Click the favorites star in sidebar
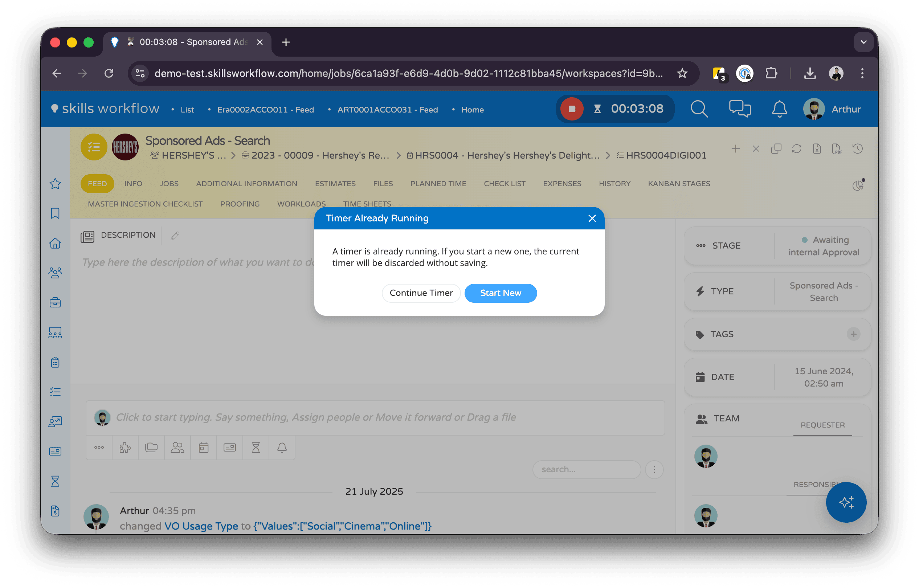This screenshot has height=588, width=919. point(55,184)
